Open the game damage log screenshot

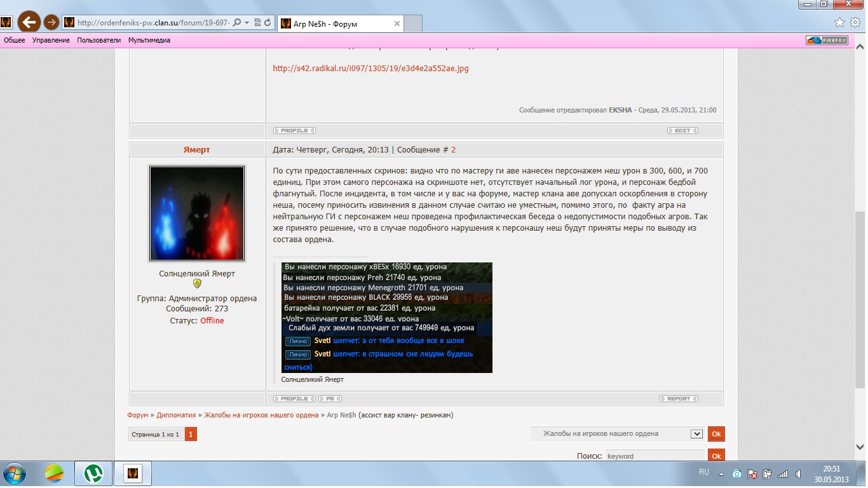tap(386, 318)
